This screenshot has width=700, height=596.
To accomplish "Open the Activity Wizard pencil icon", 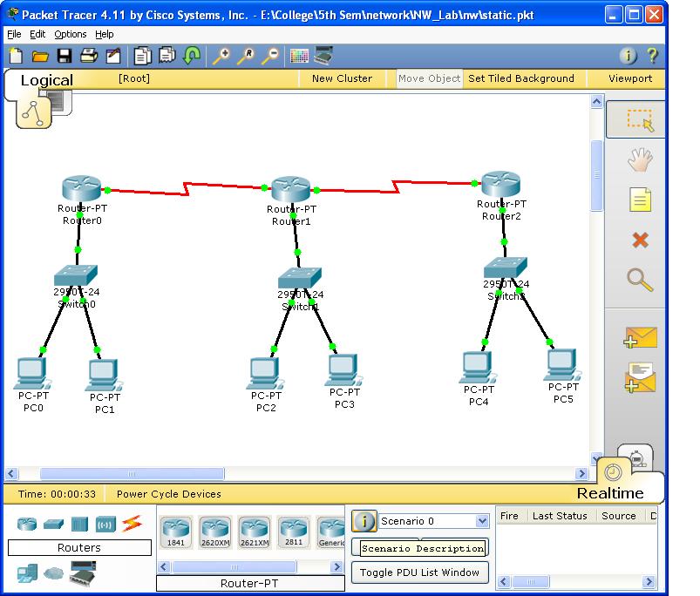I will (x=113, y=57).
